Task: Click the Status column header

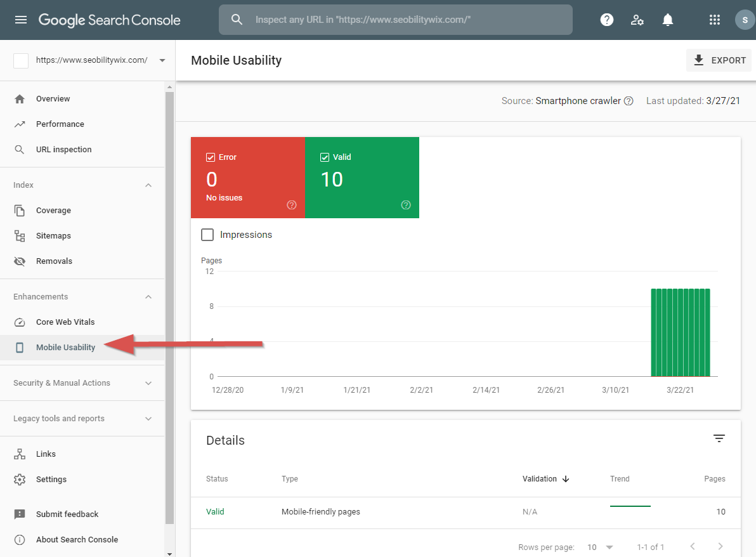Action: [217, 479]
